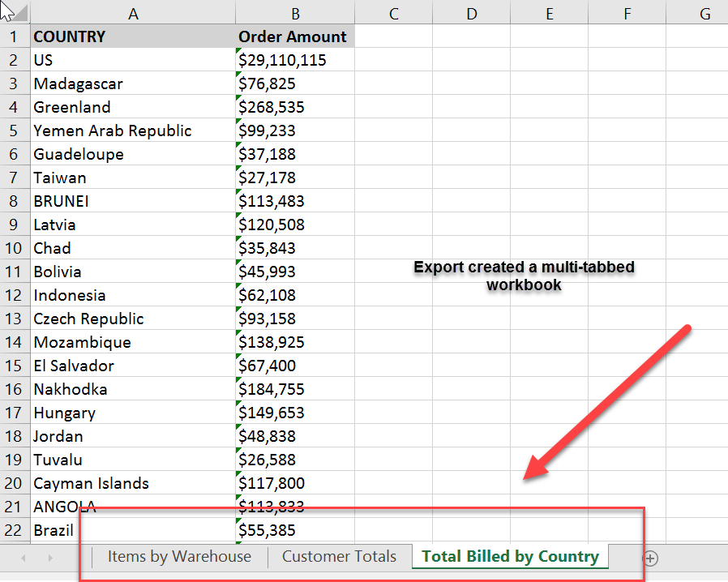Screen dimensions: 728x582
Task: Select column A header
Action: click(x=133, y=12)
